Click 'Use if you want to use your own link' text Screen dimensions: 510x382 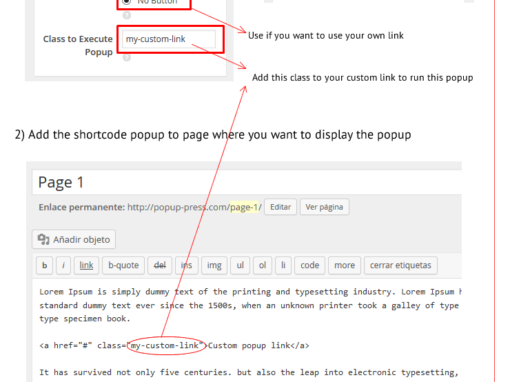coord(326,36)
